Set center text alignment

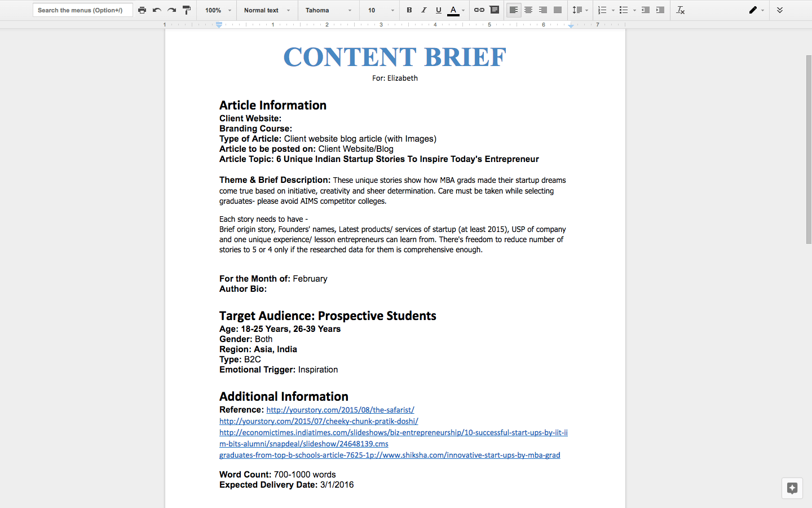pyautogui.click(x=528, y=10)
